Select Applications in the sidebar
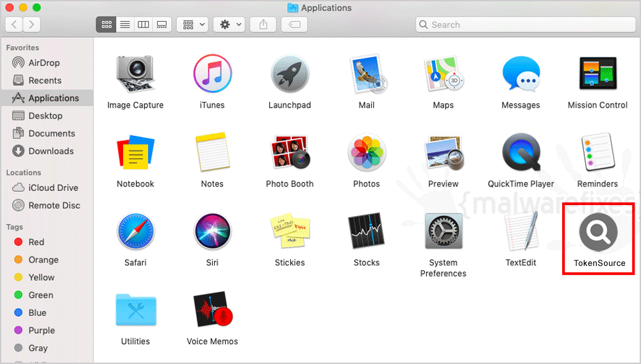 47,98
